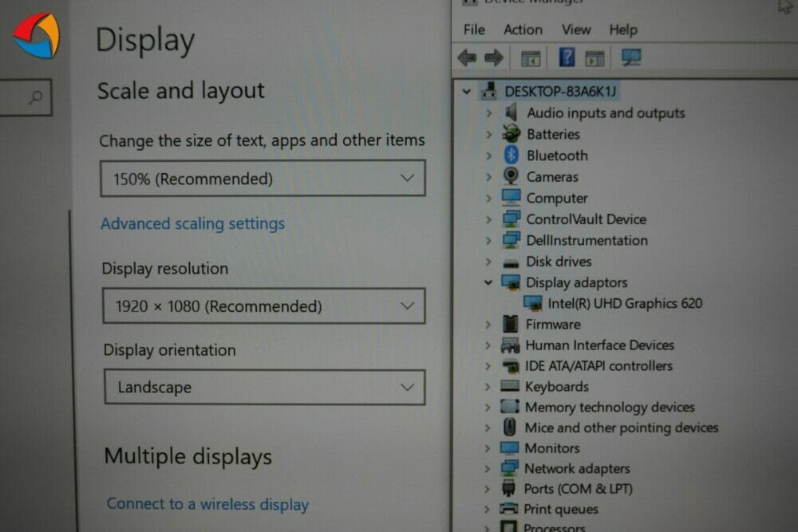Click the Back arrow in Device Manager toolbar
Image resolution: width=798 pixels, height=532 pixels.
point(467,58)
